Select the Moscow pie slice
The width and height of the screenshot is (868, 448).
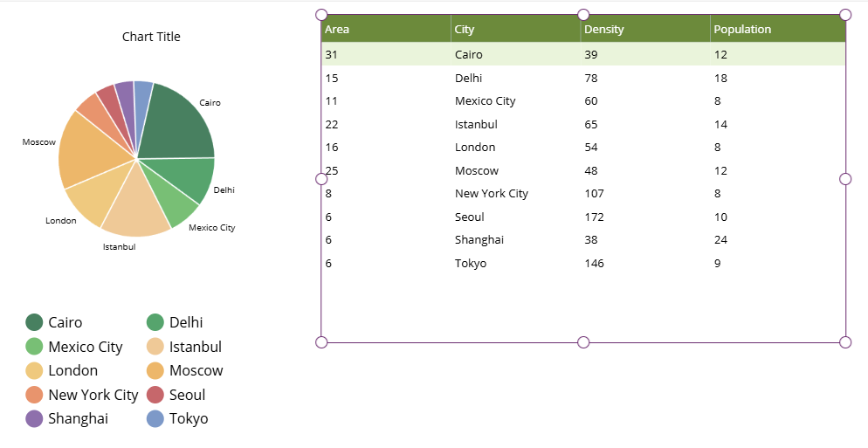point(88,148)
